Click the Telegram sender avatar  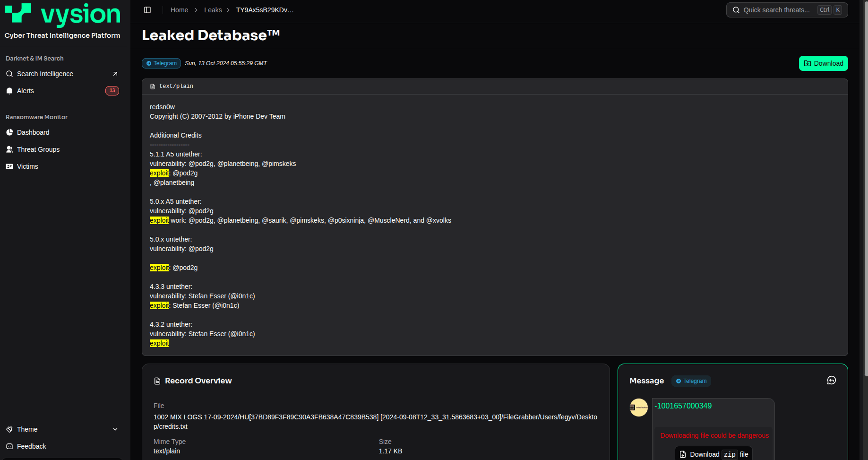click(639, 408)
